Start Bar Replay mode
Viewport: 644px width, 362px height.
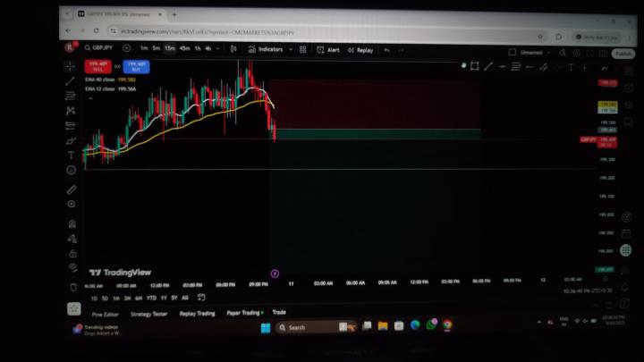tap(360, 50)
